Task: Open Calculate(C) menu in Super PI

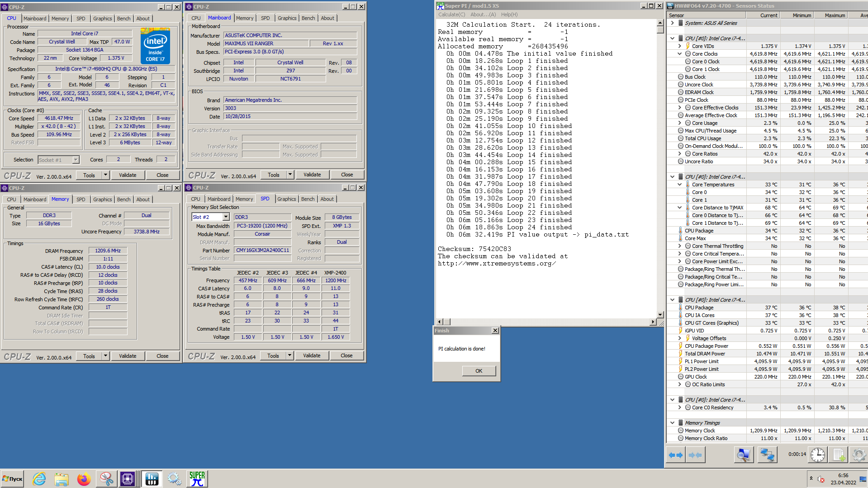Action: (x=451, y=14)
